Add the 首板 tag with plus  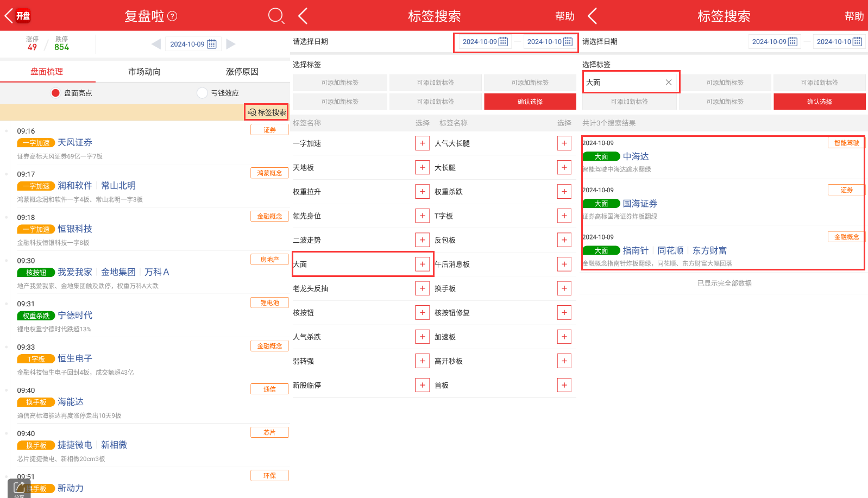(x=564, y=385)
